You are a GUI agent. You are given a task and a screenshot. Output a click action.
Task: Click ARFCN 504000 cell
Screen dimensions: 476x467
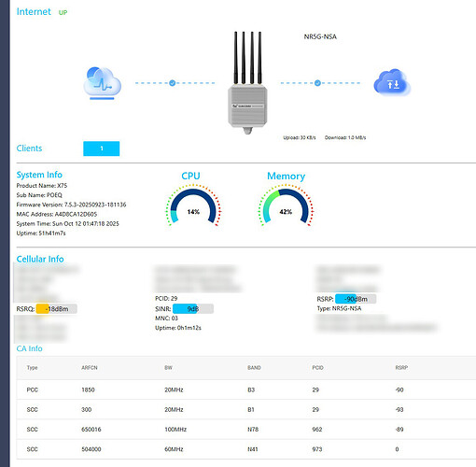[91, 449]
